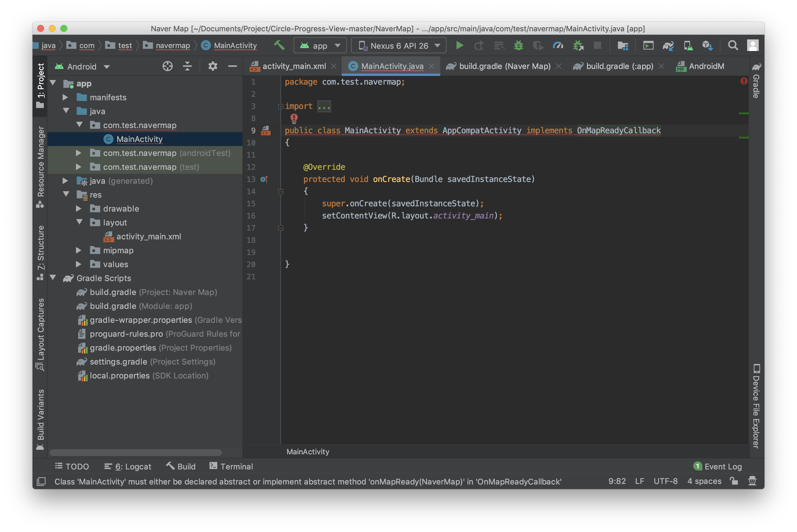Click the red error bulb in the gutter
This screenshot has height=532, width=797.
pos(294,118)
